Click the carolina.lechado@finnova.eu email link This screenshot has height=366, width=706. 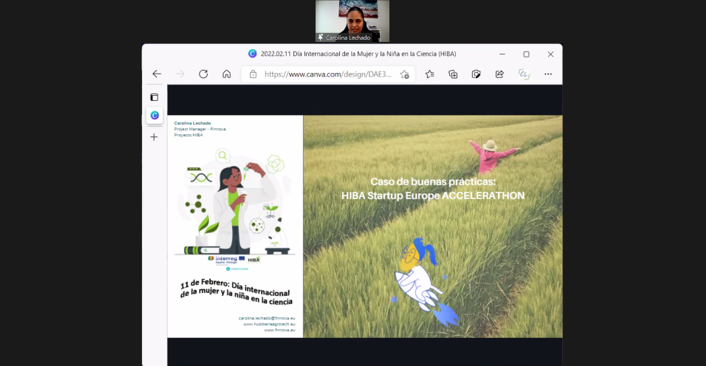pyautogui.click(x=267, y=318)
